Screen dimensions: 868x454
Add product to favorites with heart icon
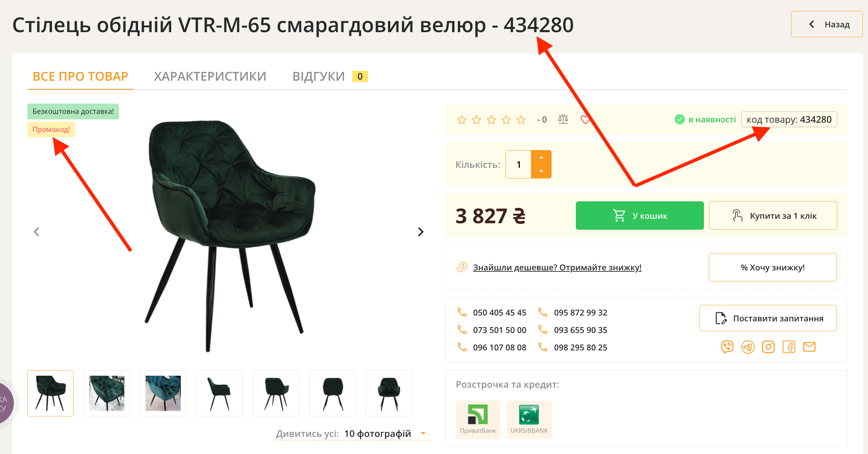pos(585,119)
